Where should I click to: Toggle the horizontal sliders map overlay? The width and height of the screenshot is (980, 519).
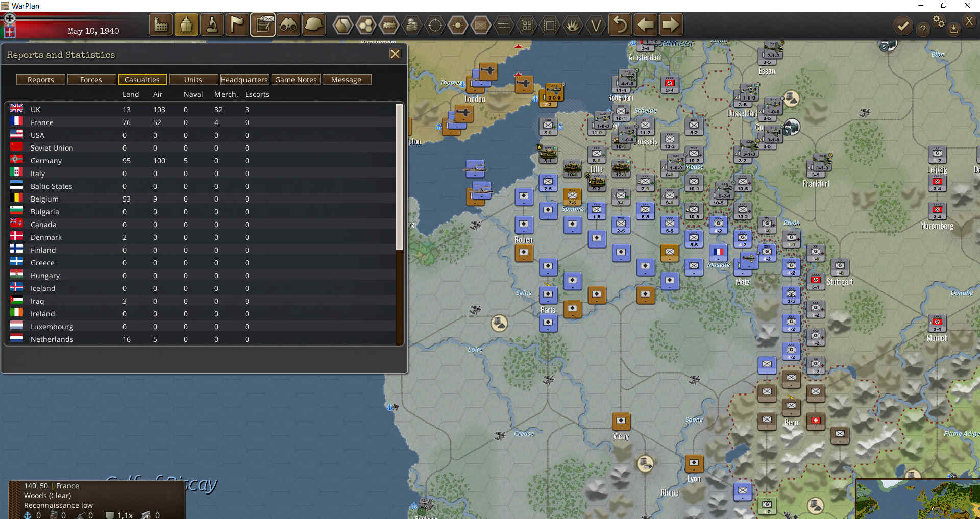(x=504, y=24)
